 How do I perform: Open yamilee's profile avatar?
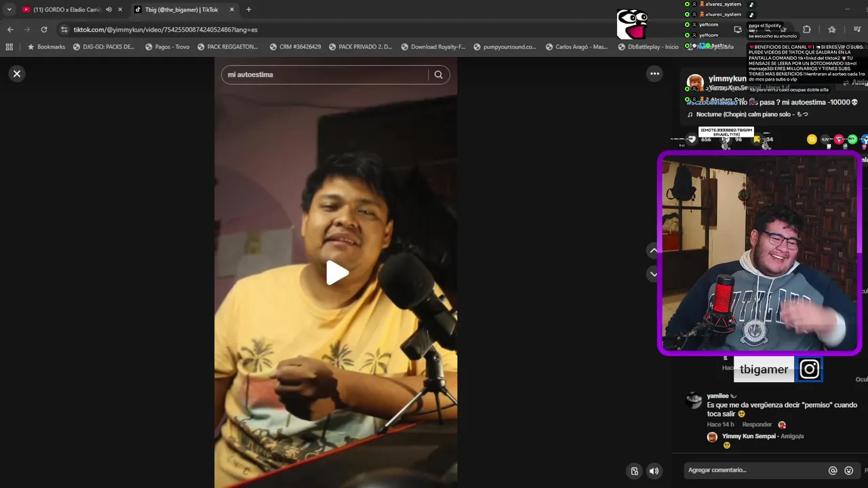[694, 400]
